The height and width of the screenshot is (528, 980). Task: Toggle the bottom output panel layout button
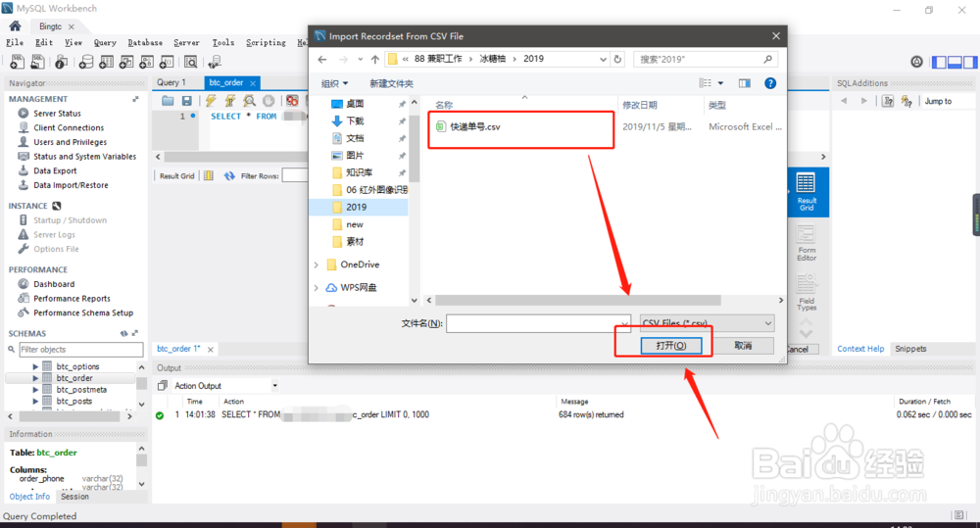[x=955, y=62]
